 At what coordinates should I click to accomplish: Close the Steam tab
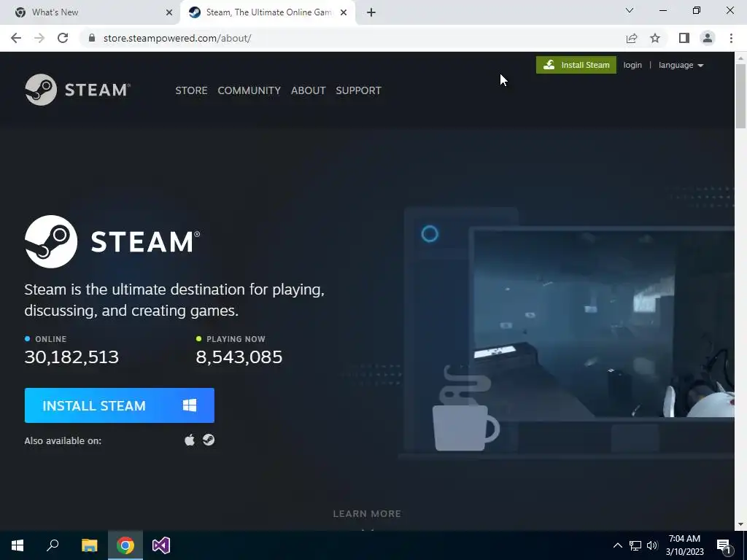pos(344,12)
